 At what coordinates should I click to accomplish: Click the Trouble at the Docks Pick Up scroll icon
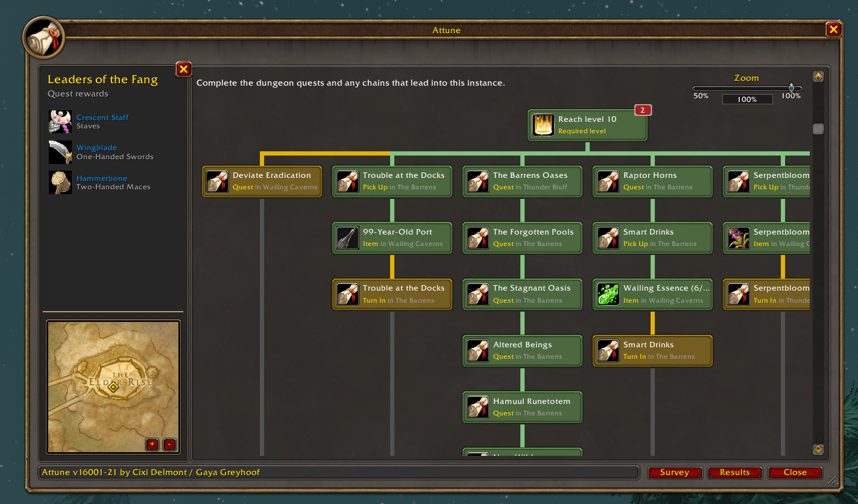tap(348, 181)
